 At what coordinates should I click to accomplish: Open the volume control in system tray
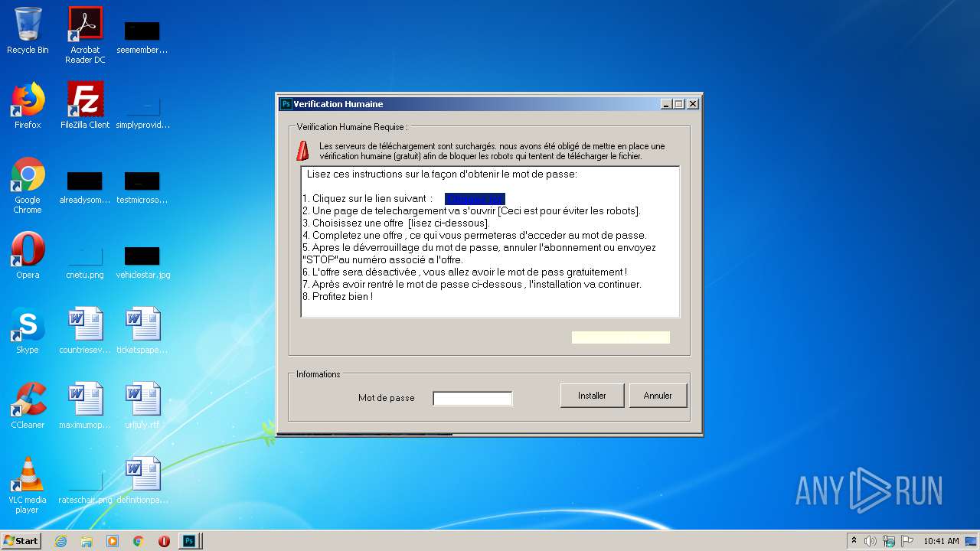click(x=871, y=541)
